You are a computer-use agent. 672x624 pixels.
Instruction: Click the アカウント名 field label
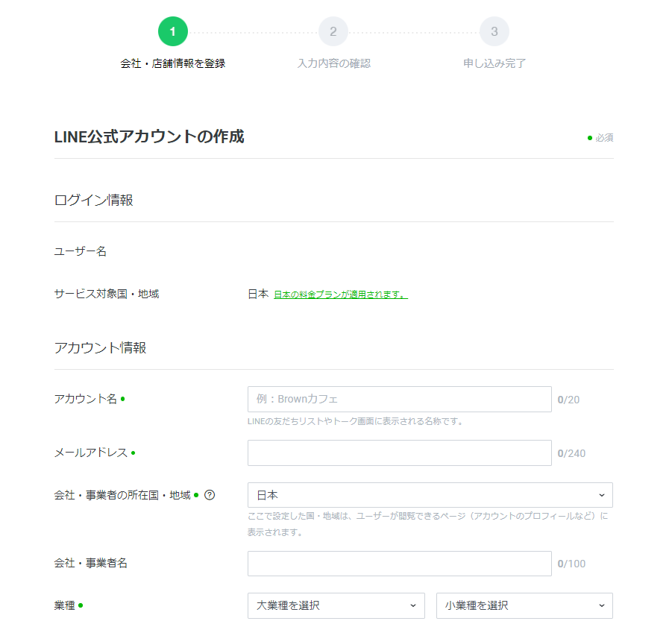coord(85,399)
